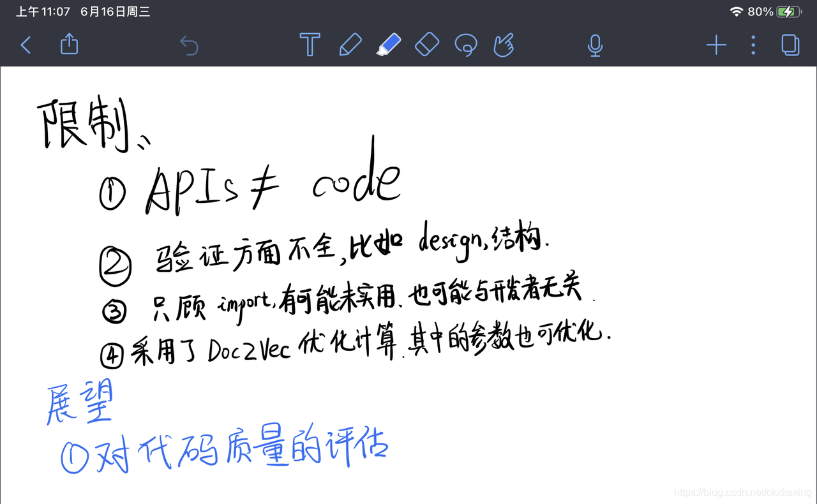Undo the last stroke
Viewport: 817px width, 504px height.
pos(189,45)
